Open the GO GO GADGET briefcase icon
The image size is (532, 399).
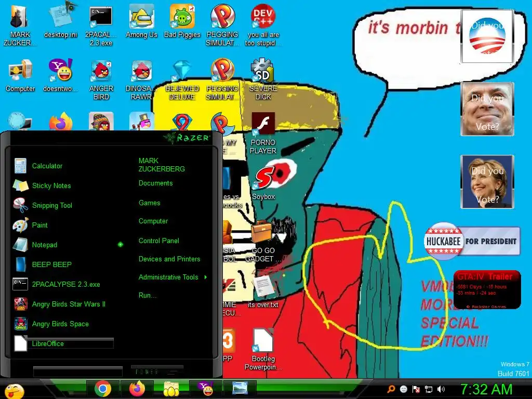(263, 241)
